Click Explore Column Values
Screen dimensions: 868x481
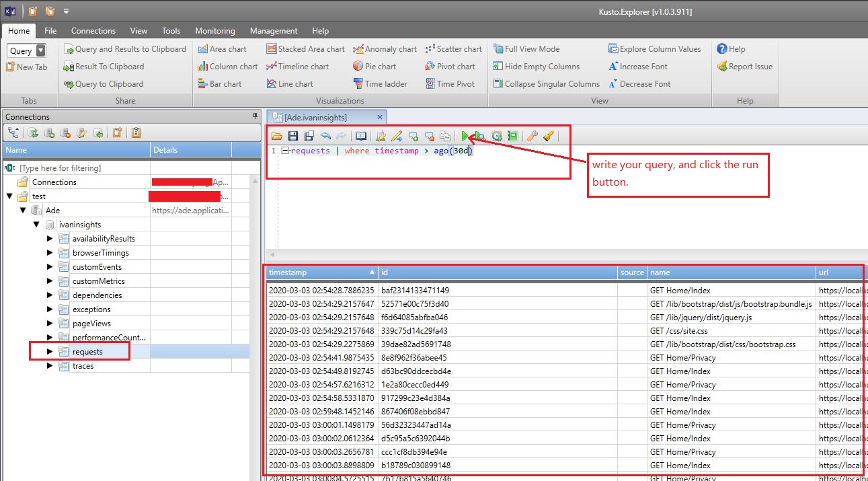point(655,49)
